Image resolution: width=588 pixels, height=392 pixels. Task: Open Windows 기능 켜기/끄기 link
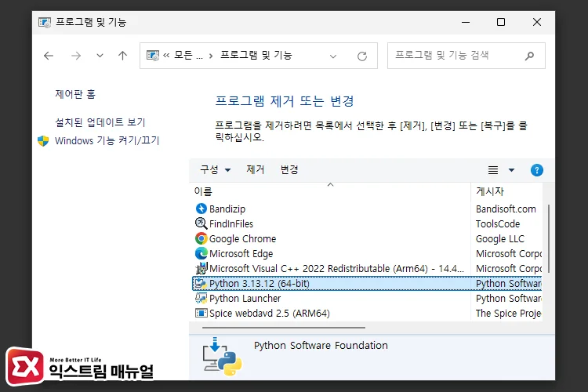coord(107,140)
